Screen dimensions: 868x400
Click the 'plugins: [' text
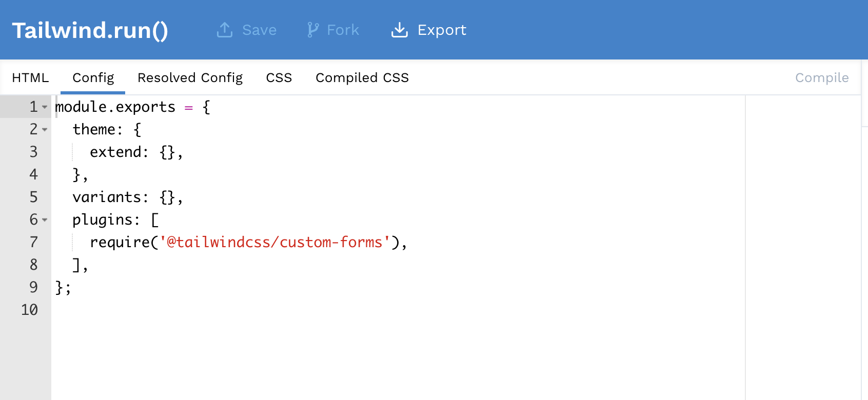click(116, 219)
